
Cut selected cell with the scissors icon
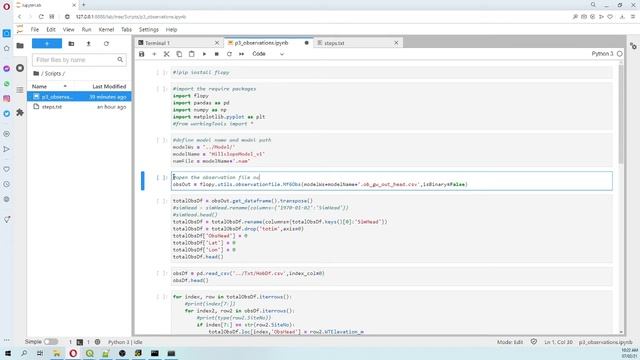click(167, 54)
